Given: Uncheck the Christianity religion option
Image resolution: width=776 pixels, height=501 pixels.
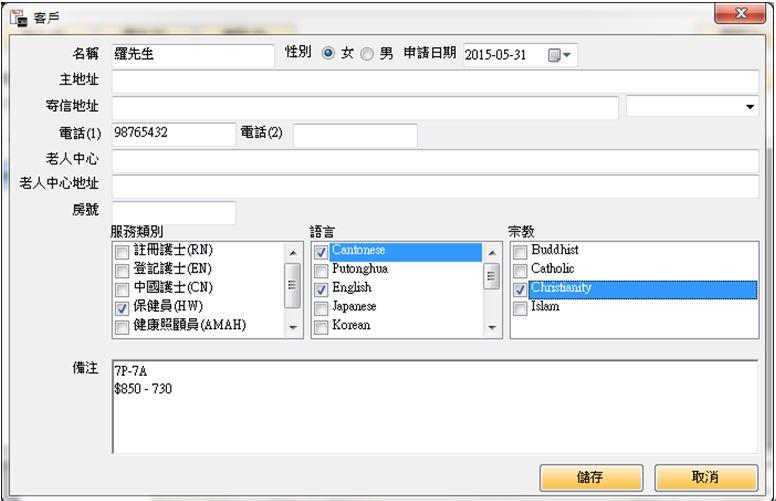Looking at the screenshot, I should tap(520, 289).
